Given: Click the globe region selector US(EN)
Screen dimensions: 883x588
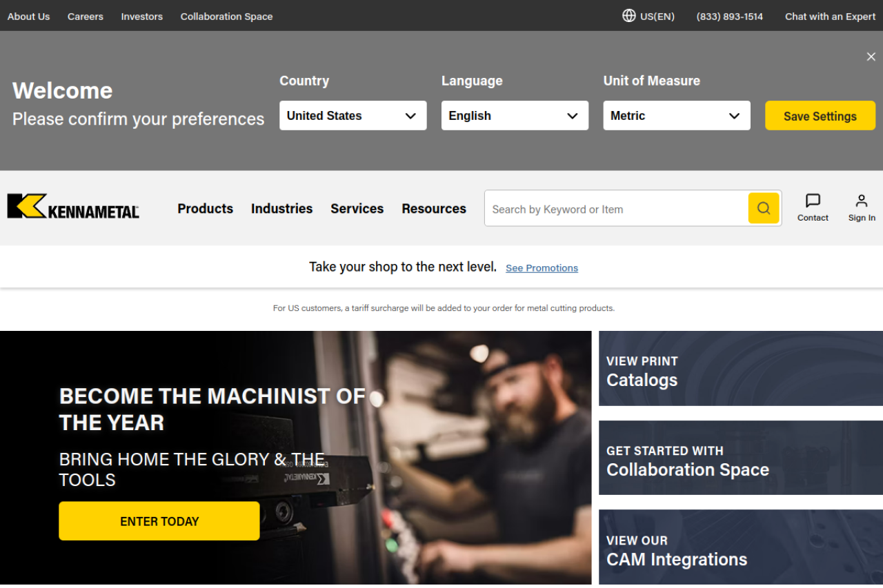Looking at the screenshot, I should [x=648, y=16].
